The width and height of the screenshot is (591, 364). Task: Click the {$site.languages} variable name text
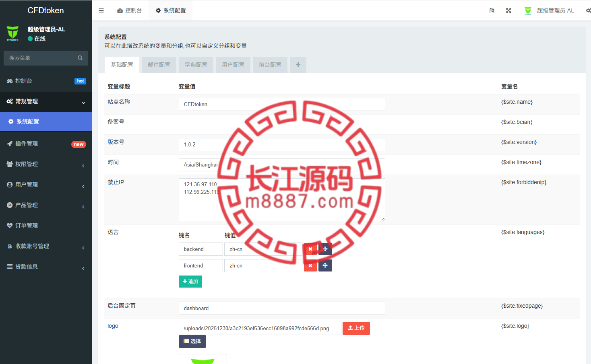point(523,232)
